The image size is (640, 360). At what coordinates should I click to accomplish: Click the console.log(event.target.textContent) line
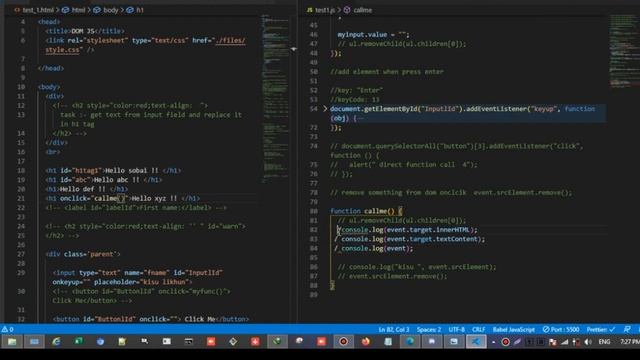[413, 239]
